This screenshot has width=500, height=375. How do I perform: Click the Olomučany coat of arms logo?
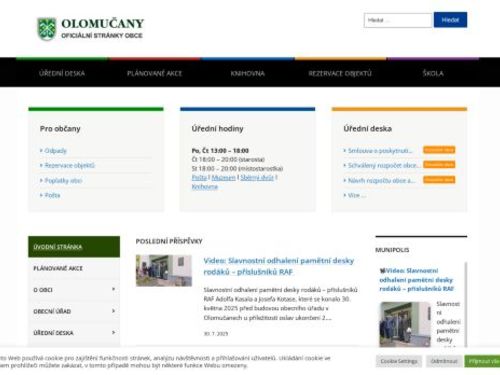(46, 29)
